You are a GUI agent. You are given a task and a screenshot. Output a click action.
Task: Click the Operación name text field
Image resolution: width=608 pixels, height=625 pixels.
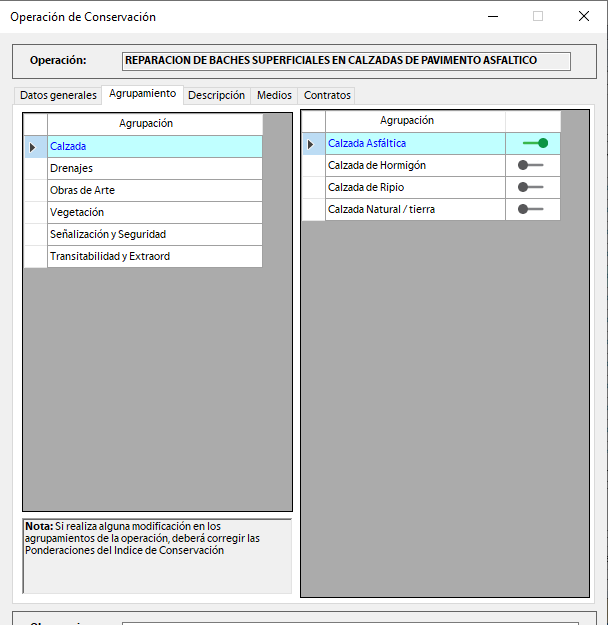(x=345, y=61)
